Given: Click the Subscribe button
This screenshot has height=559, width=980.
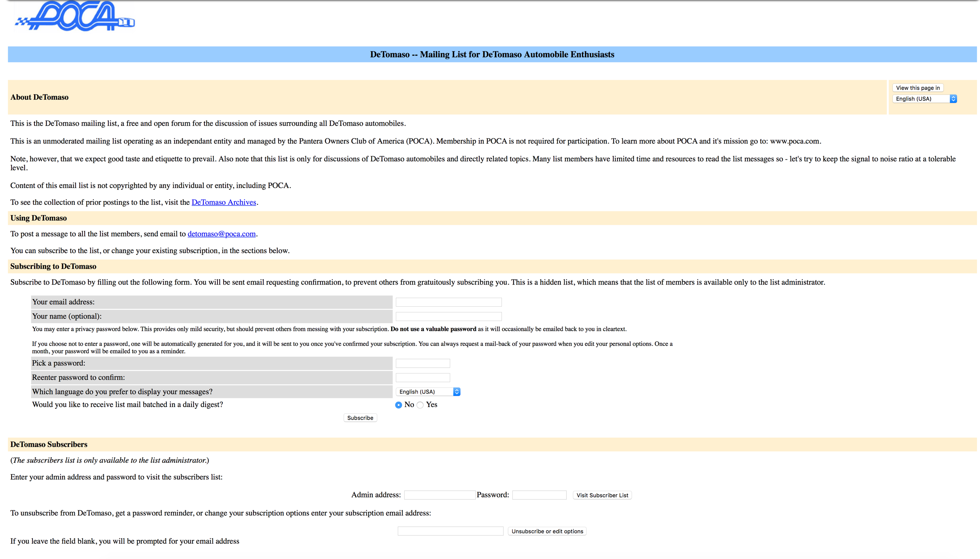Looking at the screenshot, I should pos(360,418).
